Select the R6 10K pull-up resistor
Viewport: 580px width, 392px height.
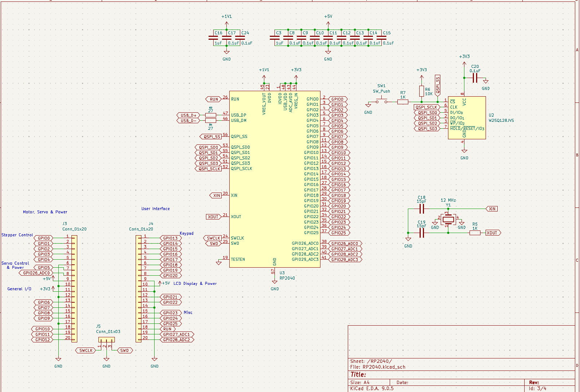(x=421, y=91)
